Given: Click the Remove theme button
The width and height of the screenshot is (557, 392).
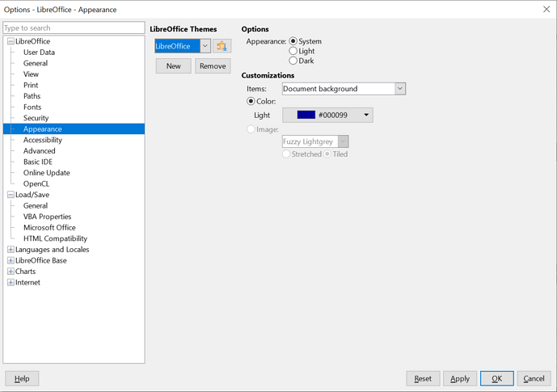Looking at the screenshot, I should (213, 66).
